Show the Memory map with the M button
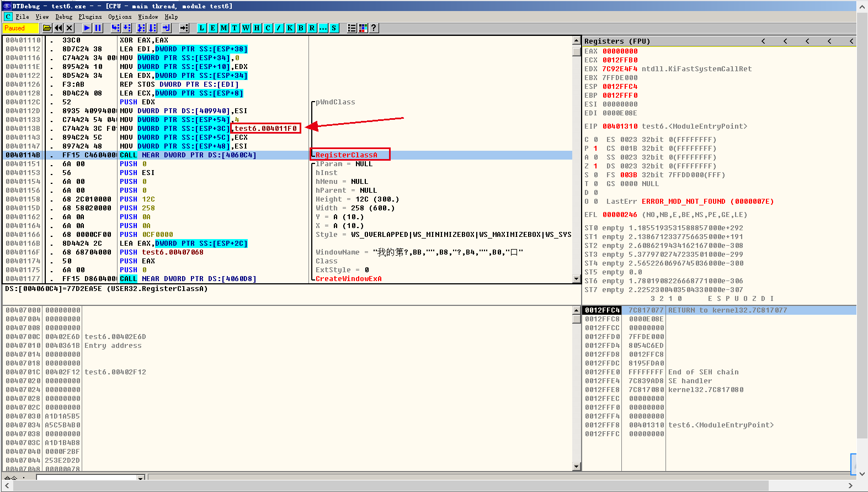 [x=224, y=28]
